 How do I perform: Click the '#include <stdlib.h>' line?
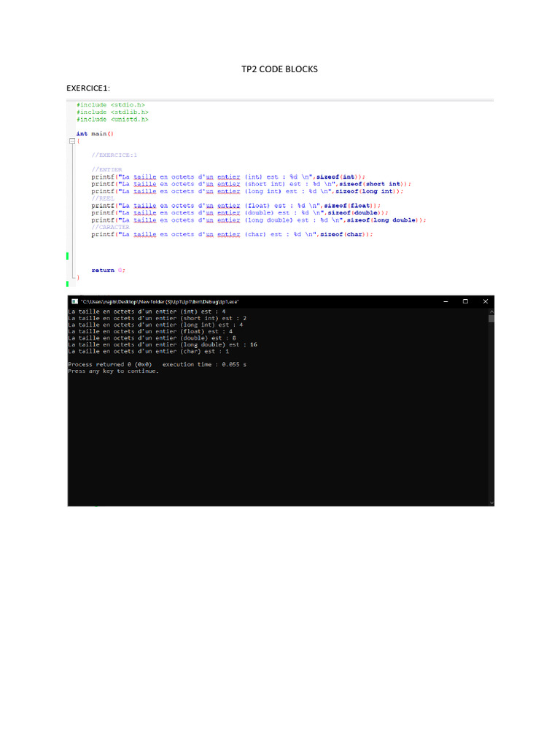coord(112,112)
